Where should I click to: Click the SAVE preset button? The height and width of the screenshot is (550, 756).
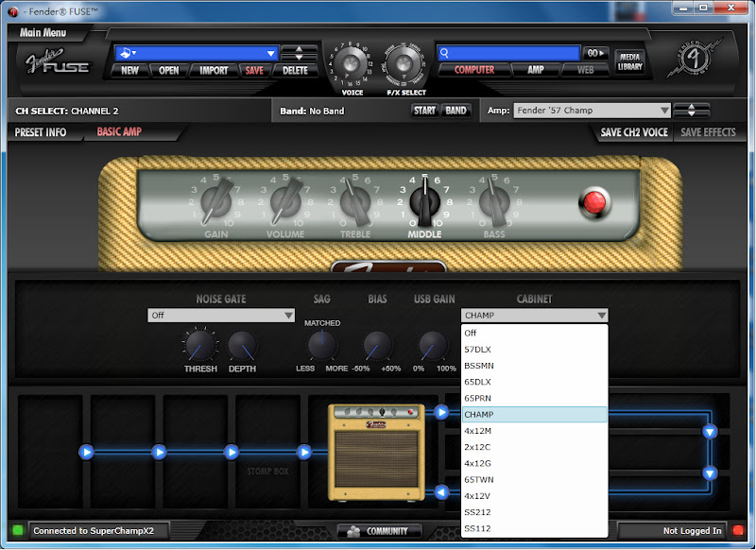254,70
